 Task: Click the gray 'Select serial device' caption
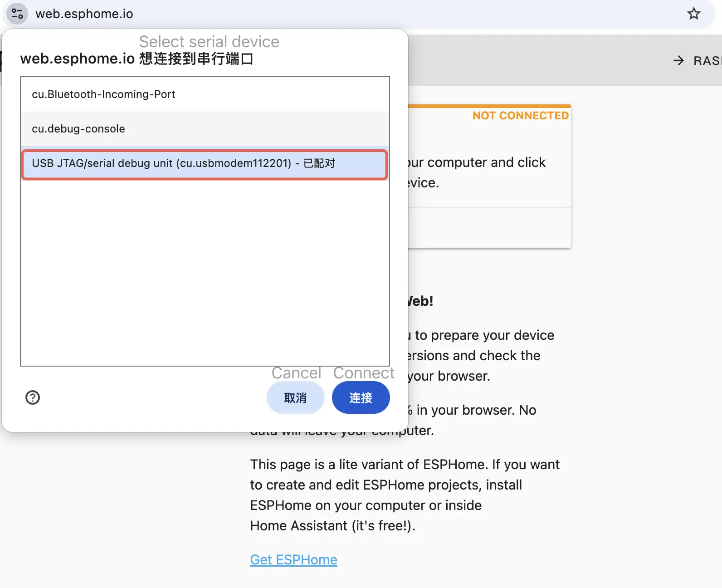click(209, 42)
